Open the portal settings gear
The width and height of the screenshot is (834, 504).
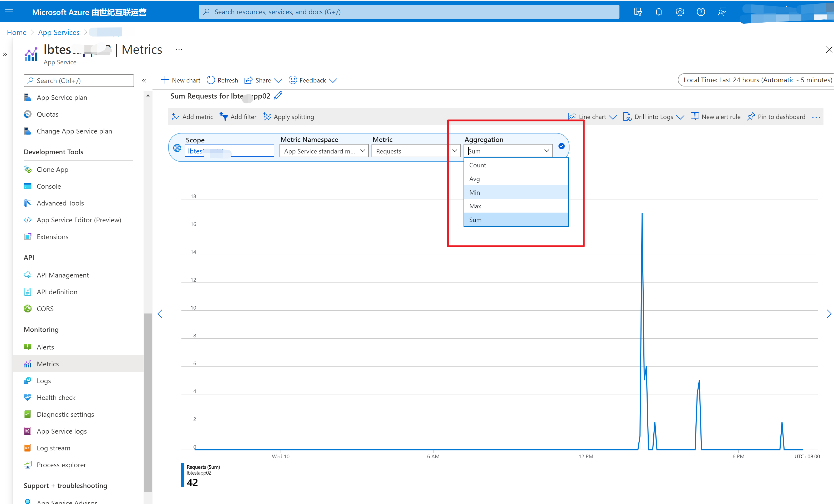tap(679, 12)
